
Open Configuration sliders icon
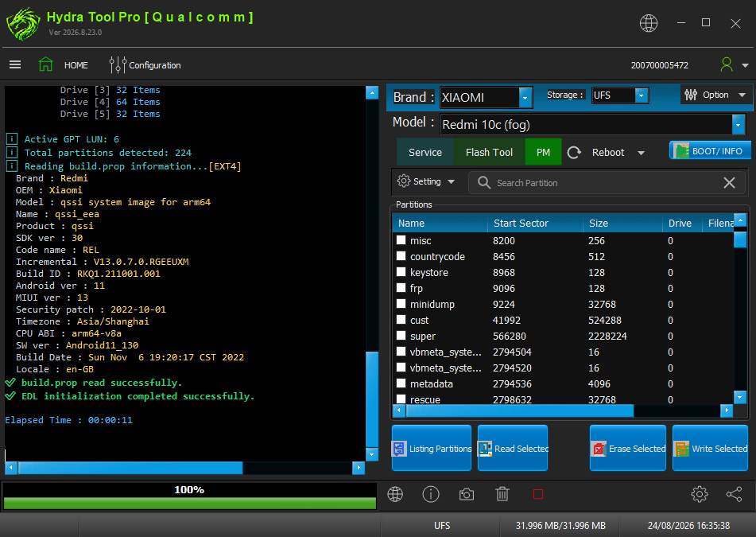click(x=118, y=64)
